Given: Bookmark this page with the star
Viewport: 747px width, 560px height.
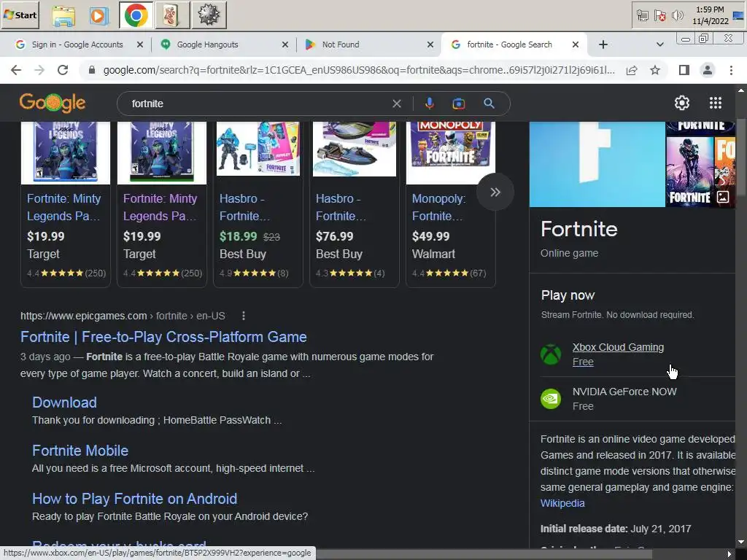Looking at the screenshot, I should (655, 71).
